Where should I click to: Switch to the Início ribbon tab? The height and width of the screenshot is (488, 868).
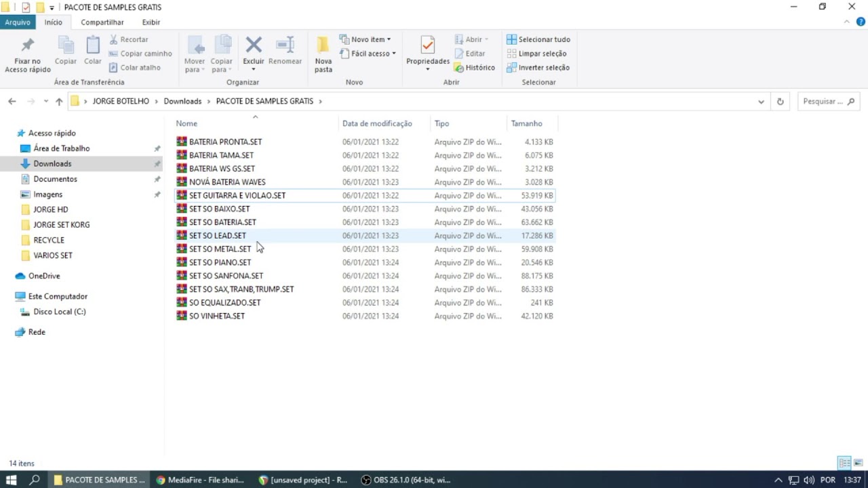[53, 22]
